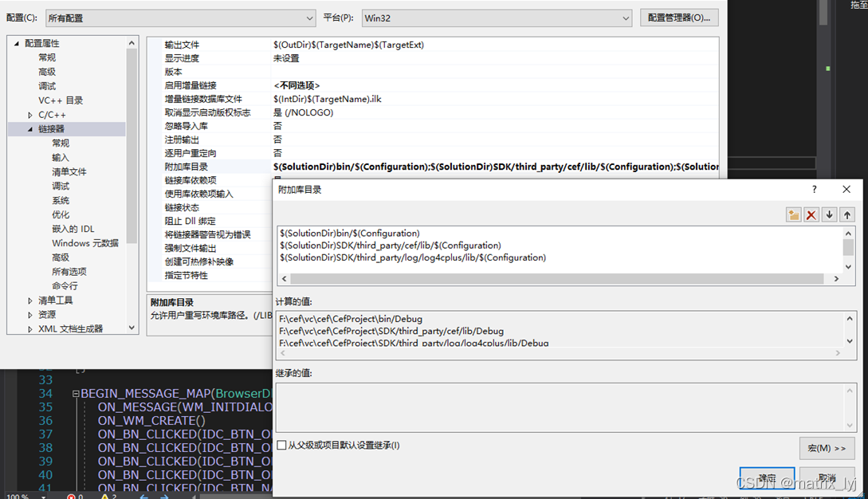868x499 pixels.
Task: Select 高级 directly under 配置属性
Action: [x=47, y=72]
